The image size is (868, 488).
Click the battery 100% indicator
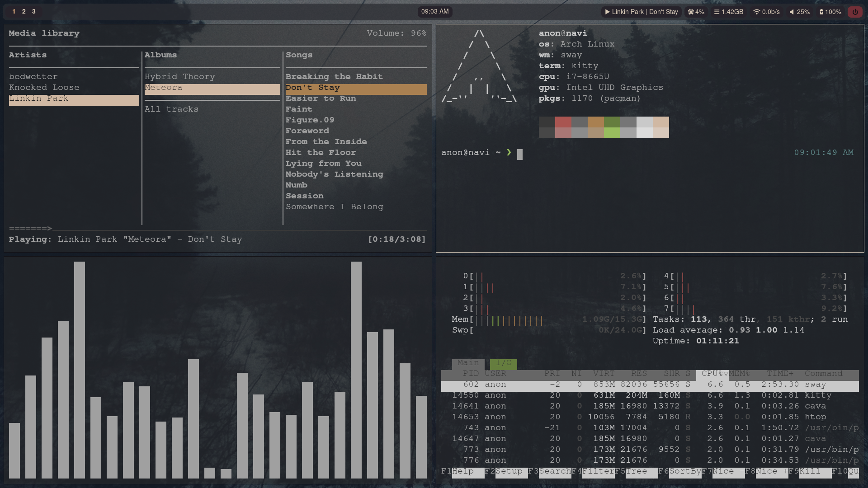pos(830,12)
